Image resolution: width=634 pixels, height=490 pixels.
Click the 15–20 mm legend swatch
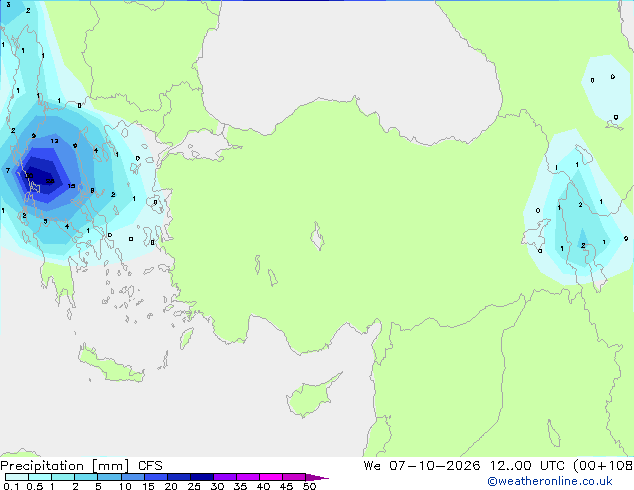click(155, 477)
